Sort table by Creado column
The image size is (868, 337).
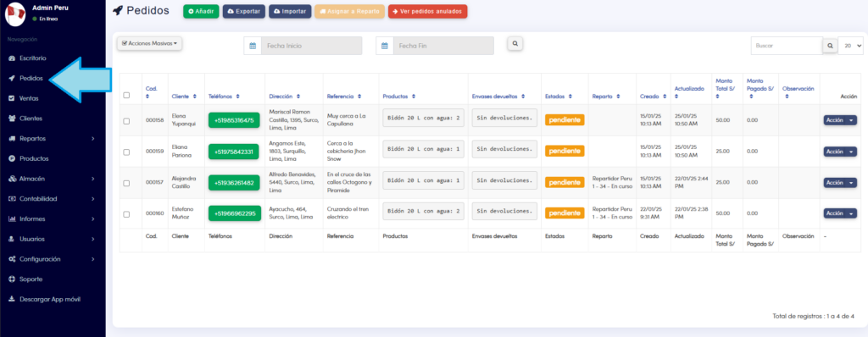[x=653, y=97]
